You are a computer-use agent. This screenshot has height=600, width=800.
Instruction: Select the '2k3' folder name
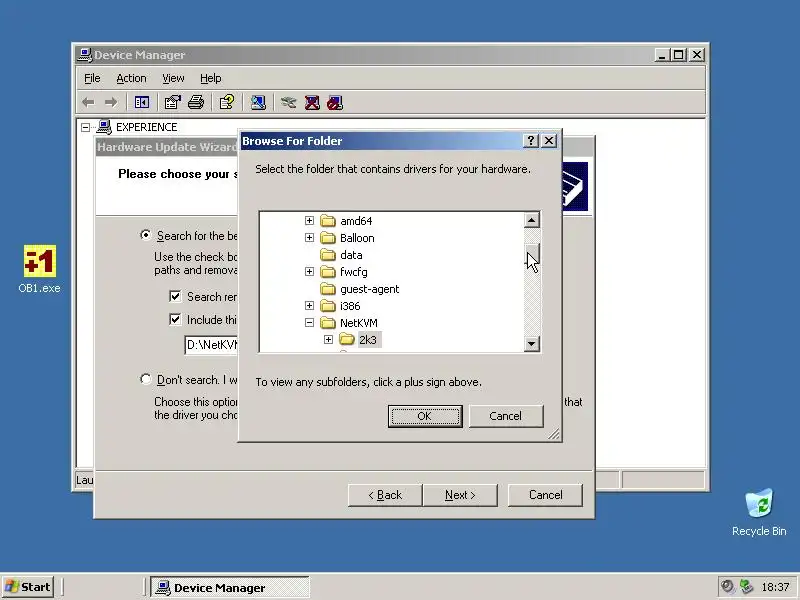tap(368, 339)
